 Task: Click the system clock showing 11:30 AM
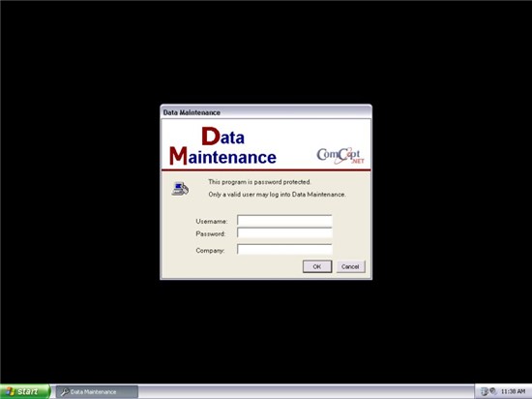click(513, 391)
